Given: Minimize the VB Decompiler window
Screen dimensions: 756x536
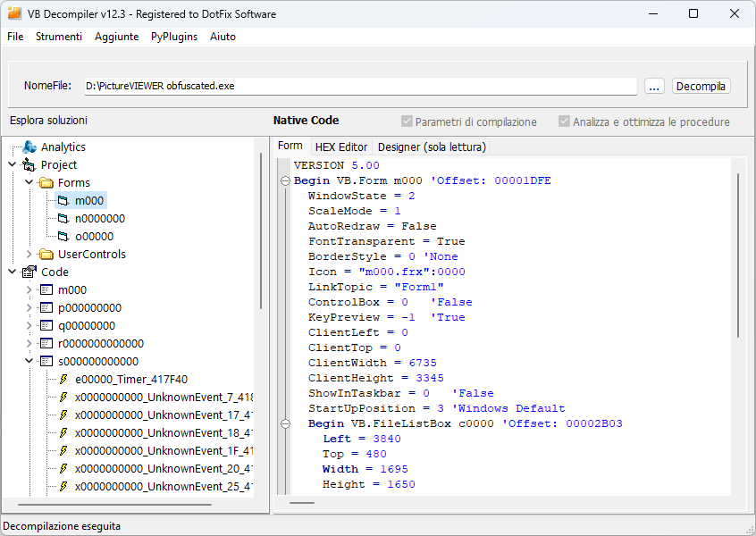Looking at the screenshot, I should pyautogui.click(x=653, y=13).
